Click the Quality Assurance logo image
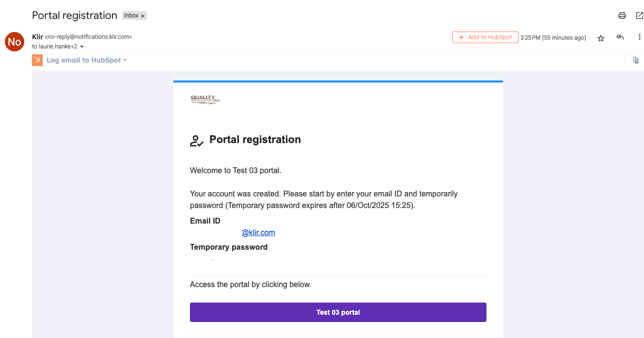This screenshot has width=644, height=338. click(205, 99)
